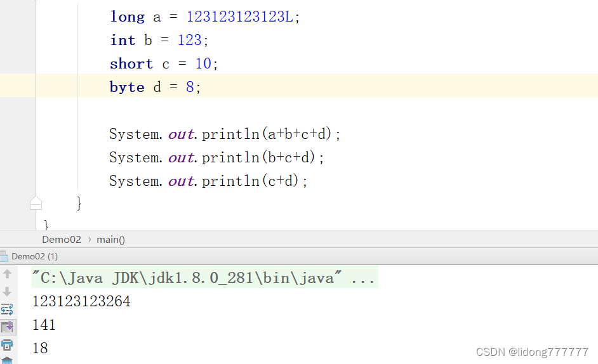Click the line 'long a = 123123123123L;'
Screen dimensions: 598x364
coord(205,16)
